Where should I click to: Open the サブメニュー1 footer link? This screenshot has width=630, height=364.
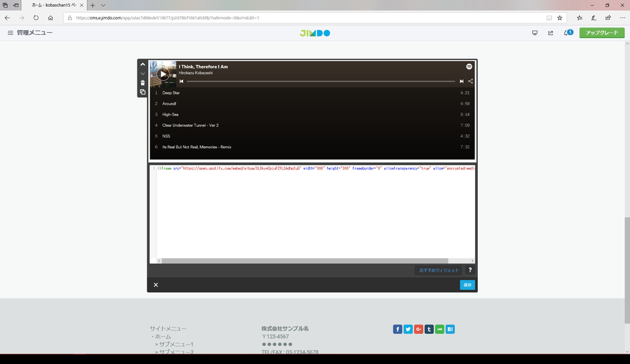pyautogui.click(x=176, y=345)
